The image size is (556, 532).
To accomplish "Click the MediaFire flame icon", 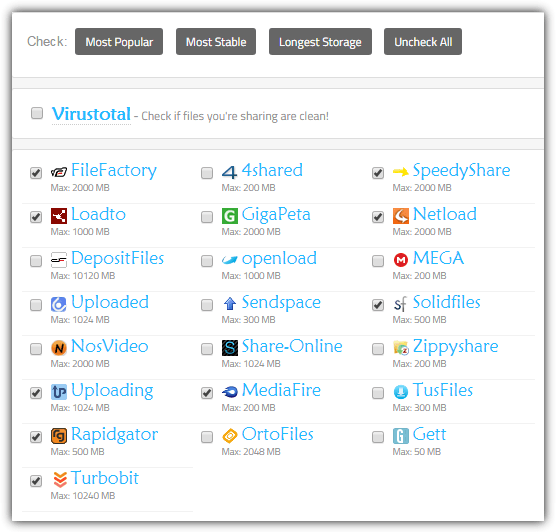I will [x=229, y=392].
